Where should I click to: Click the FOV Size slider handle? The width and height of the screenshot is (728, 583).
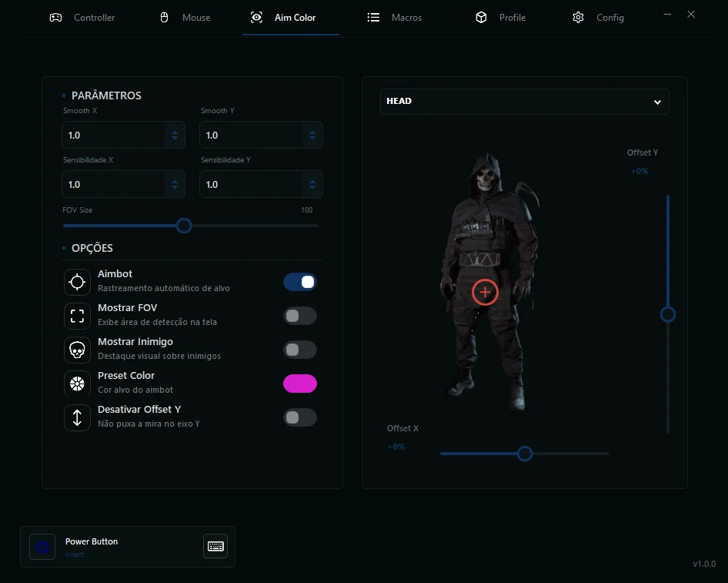pos(184,226)
